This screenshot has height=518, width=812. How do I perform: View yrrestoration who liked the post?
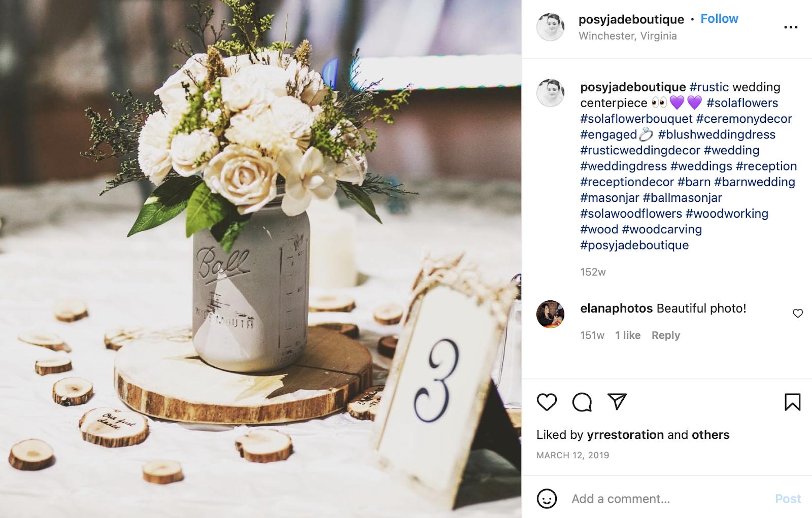click(625, 435)
